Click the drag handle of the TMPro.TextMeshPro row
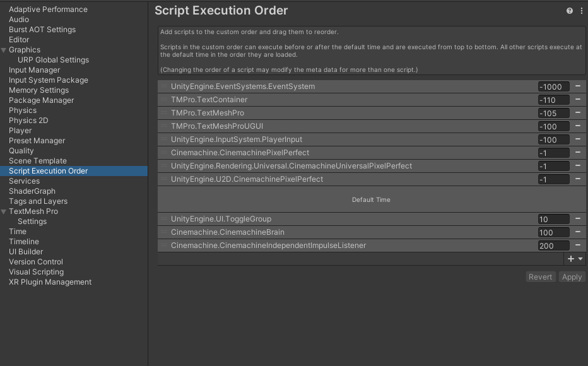588x366 pixels. (x=164, y=112)
